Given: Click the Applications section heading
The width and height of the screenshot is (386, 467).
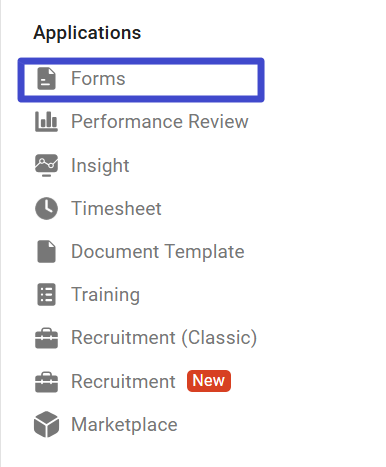Looking at the screenshot, I should click(x=87, y=33).
